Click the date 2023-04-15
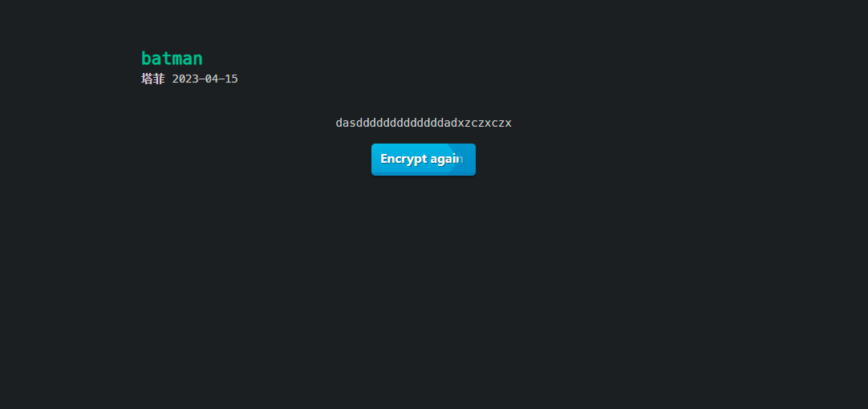This screenshot has width=868, height=409. pyautogui.click(x=205, y=79)
